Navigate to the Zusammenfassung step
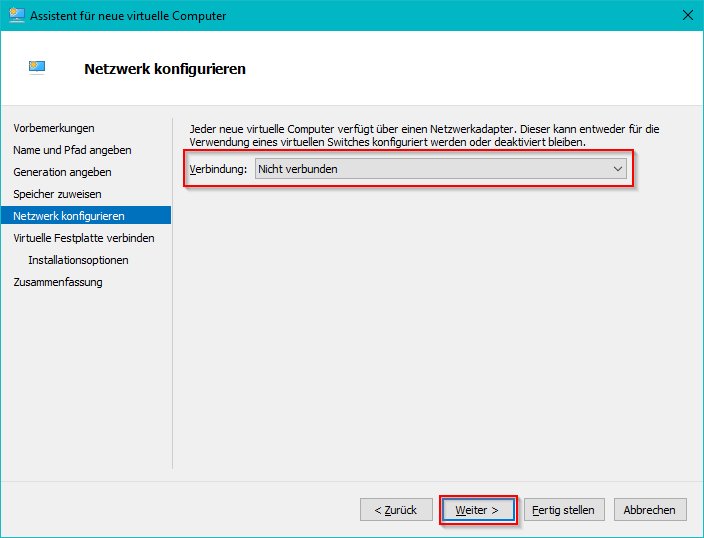This screenshot has width=704, height=538. [58, 282]
